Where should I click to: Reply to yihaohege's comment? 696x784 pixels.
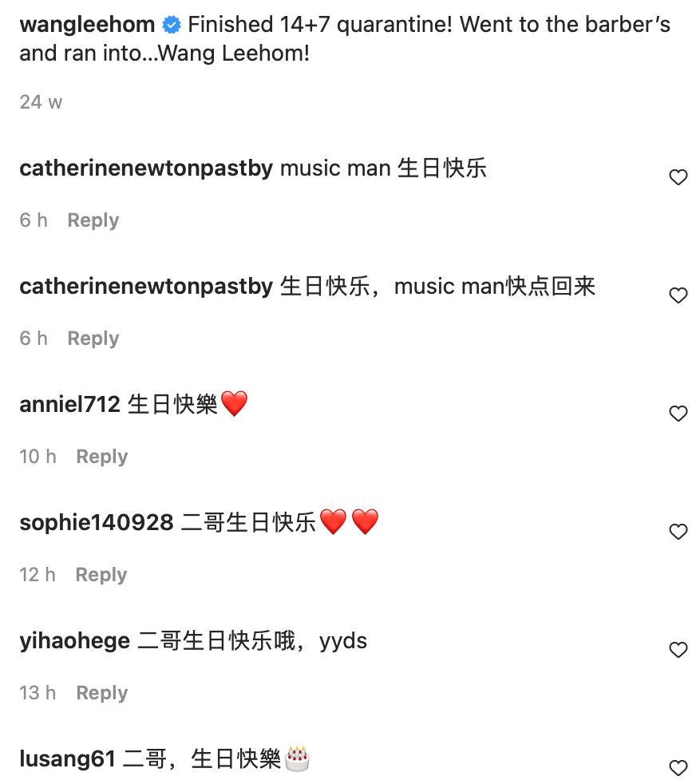102,692
